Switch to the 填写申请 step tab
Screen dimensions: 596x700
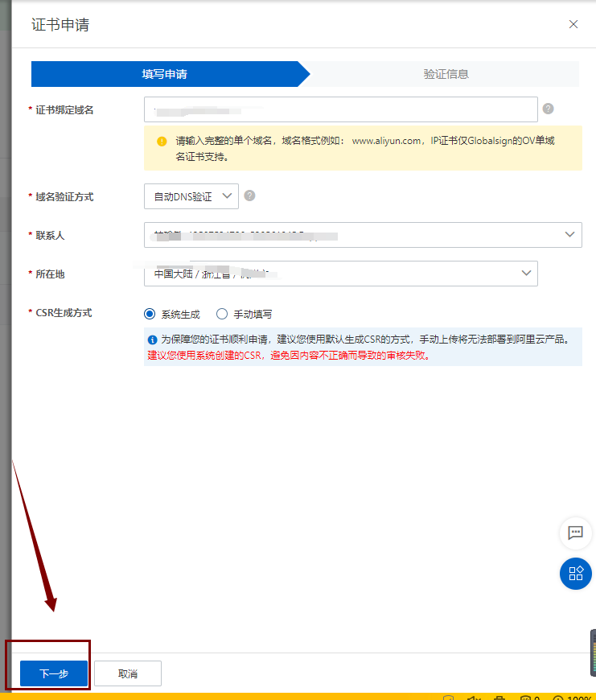click(165, 74)
